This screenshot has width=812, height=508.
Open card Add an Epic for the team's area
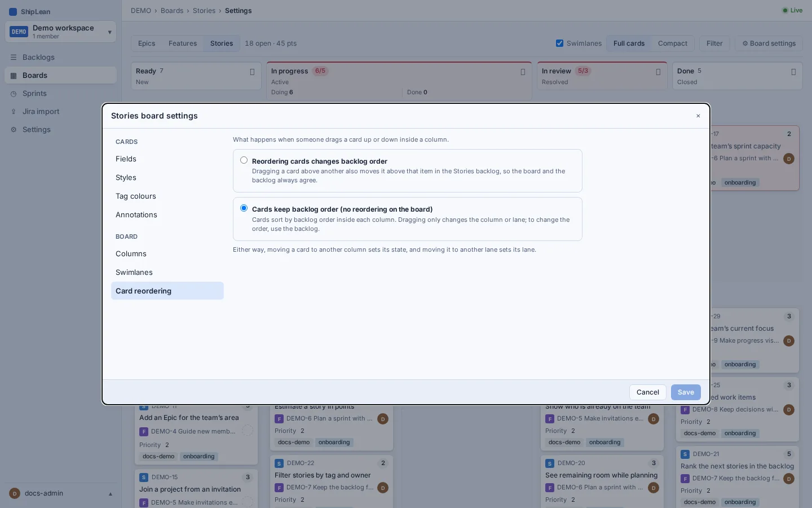click(189, 418)
